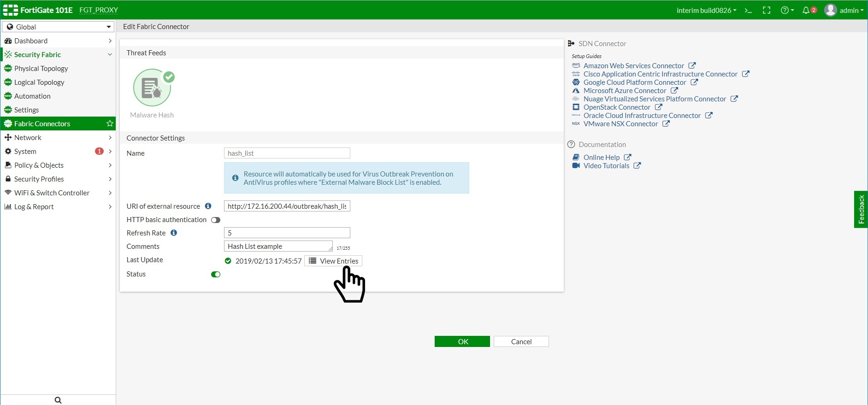The height and width of the screenshot is (405, 868).
Task: Enable HTTP basic authentication toggle
Action: click(x=216, y=220)
